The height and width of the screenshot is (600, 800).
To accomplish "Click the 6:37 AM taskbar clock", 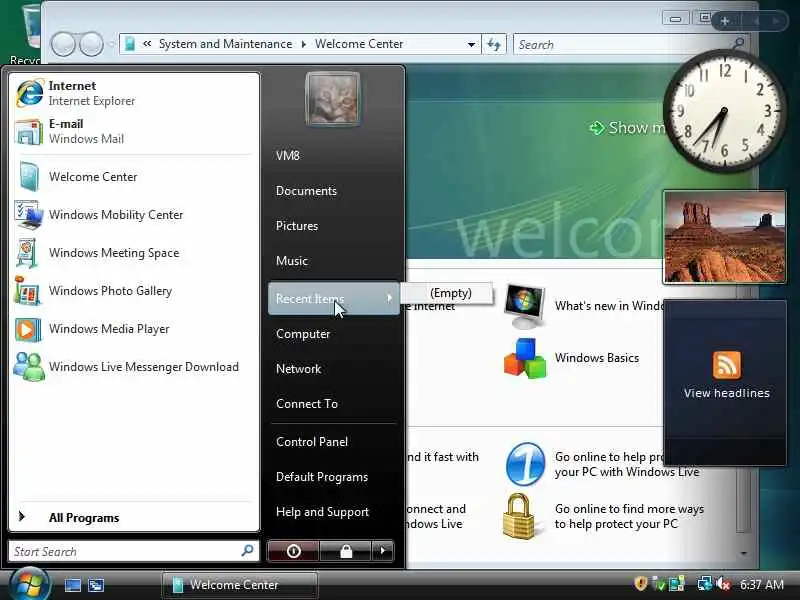I will pyautogui.click(x=762, y=585).
